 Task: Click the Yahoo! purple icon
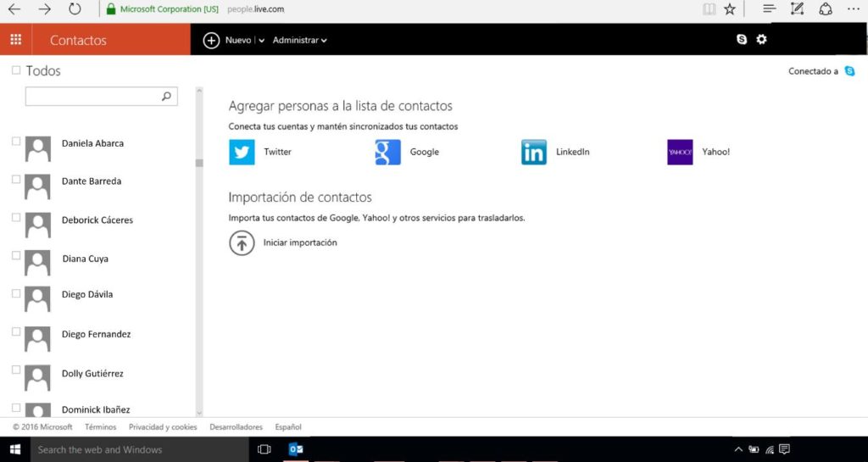pyautogui.click(x=680, y=152)
